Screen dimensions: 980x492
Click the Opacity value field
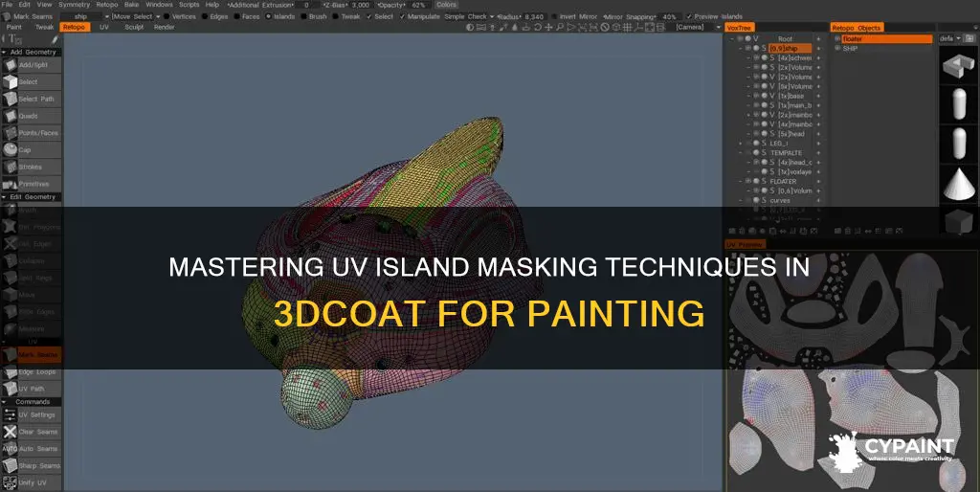(x=418, y=5)
